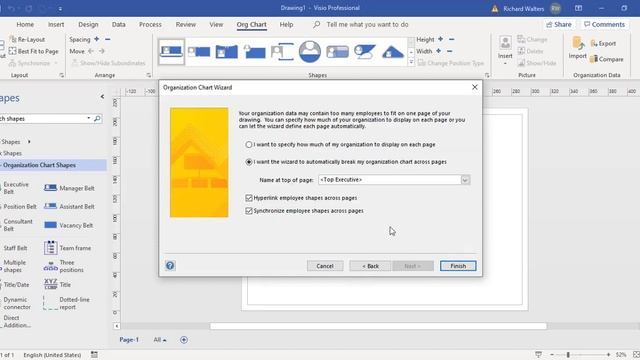Close the Organization Chart Wizard dialog

click(x=475, y=87)
